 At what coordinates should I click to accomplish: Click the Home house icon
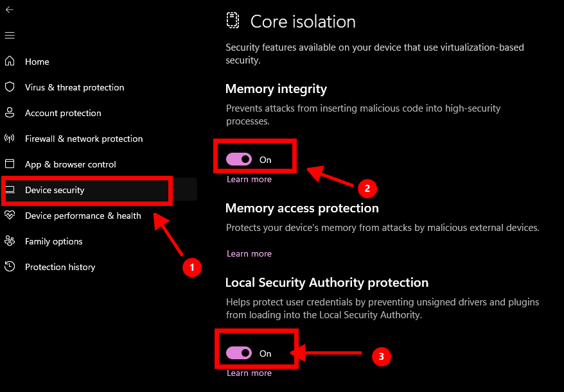pos(10,62)
